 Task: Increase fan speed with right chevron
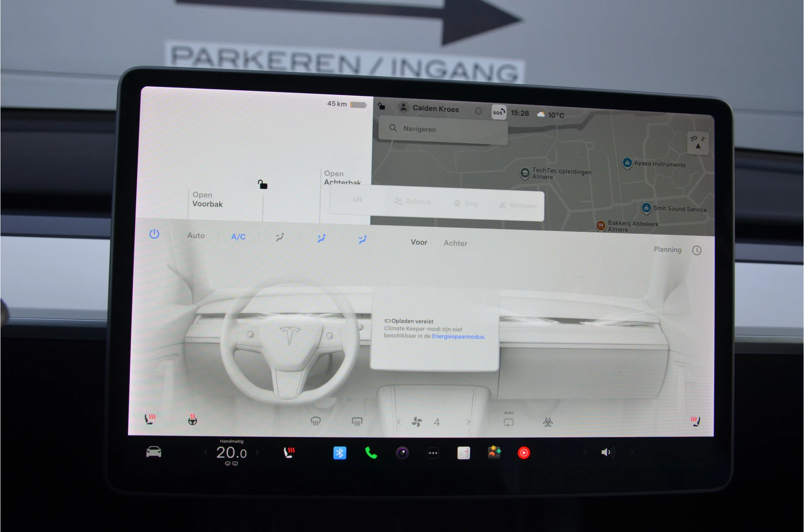[468, 422]
